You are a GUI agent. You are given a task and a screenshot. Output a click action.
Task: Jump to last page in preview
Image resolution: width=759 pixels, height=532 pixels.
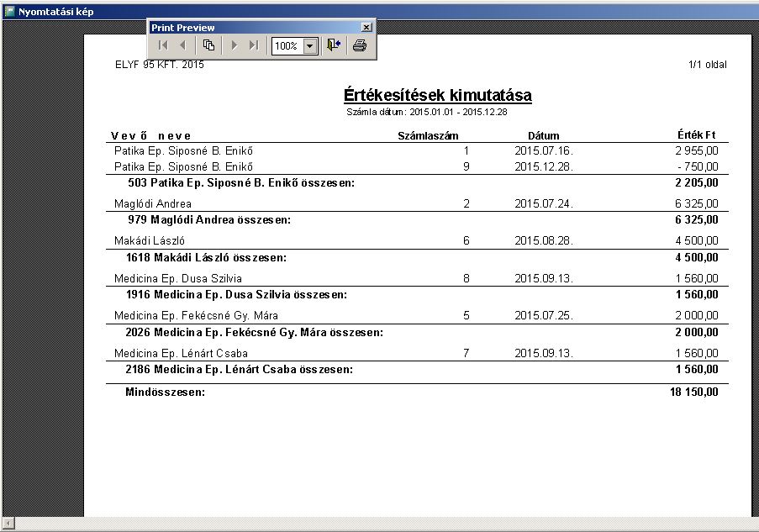tap(254, 45)
